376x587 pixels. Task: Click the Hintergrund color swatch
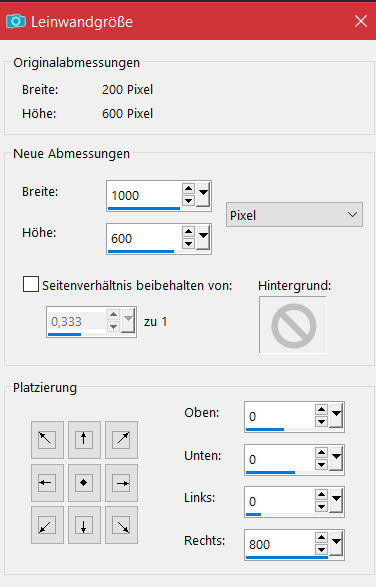pyautogui.click(x=293, y=325)
